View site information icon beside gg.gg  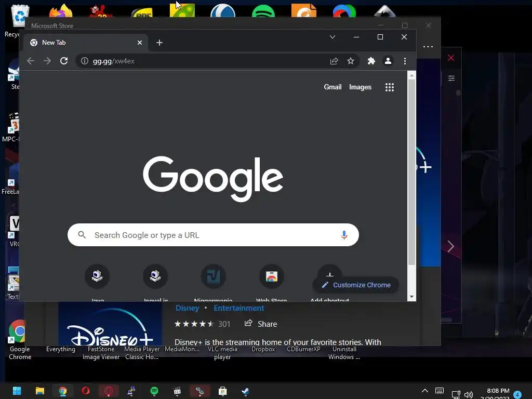tap(85, 61)
